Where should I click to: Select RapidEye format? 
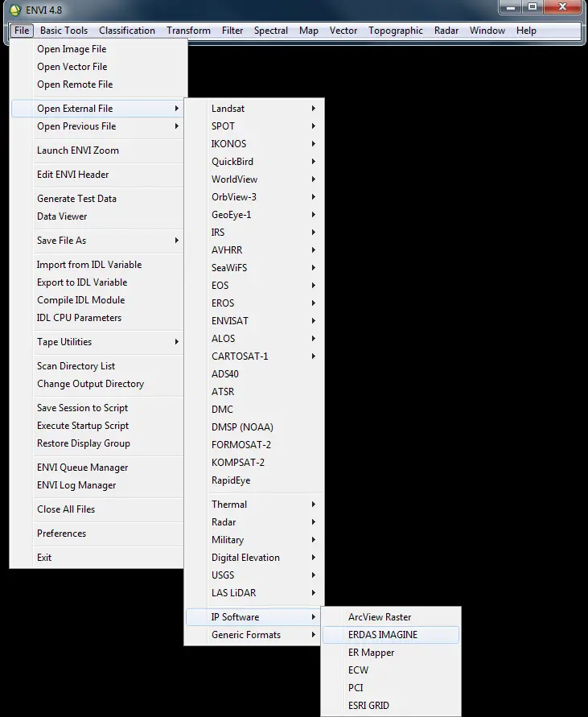(254, 480)
